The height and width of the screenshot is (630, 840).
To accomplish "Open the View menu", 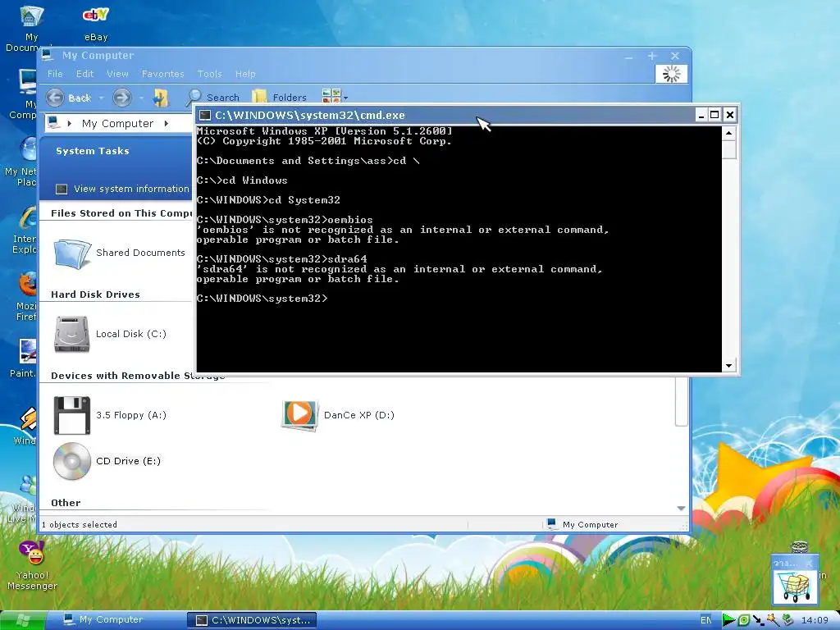I will [117, 74].
